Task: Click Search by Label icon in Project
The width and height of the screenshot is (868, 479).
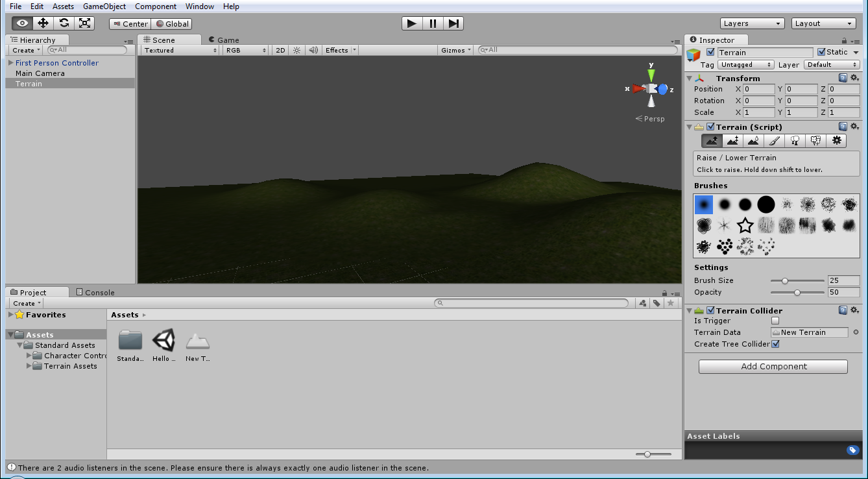Action: coord(657,303)
